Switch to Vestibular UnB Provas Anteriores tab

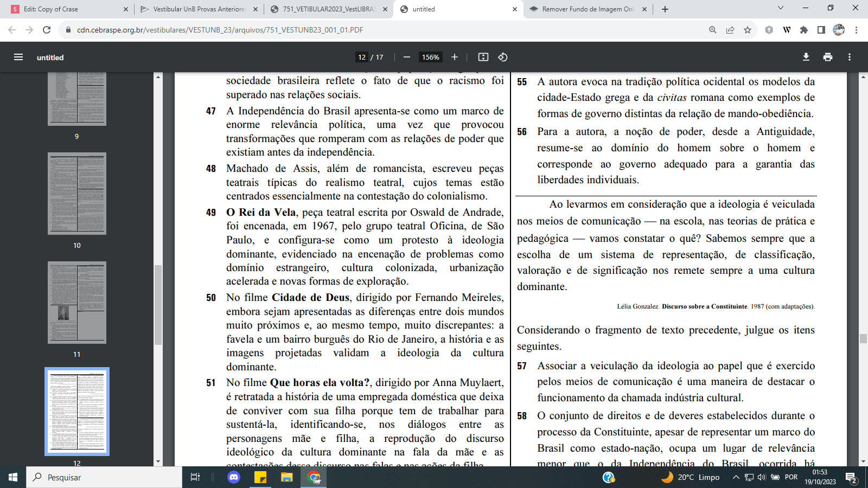point(199,9)
